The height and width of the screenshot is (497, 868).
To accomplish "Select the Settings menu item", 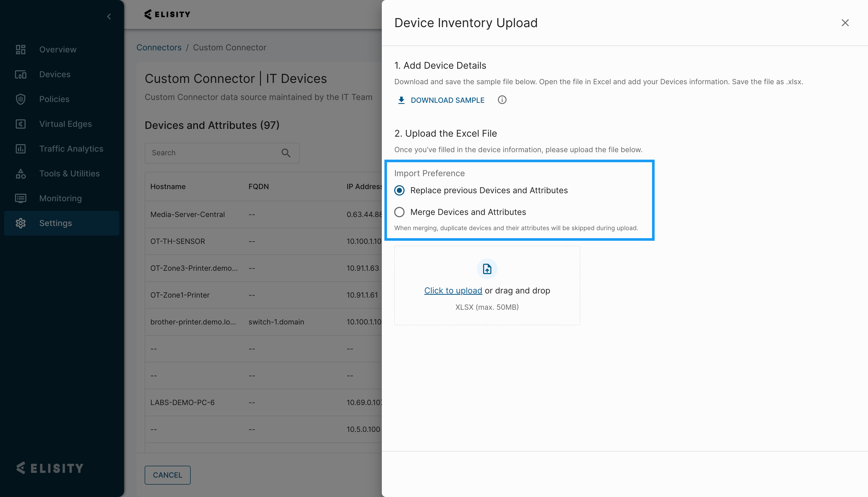I will [x=62, y=223].
